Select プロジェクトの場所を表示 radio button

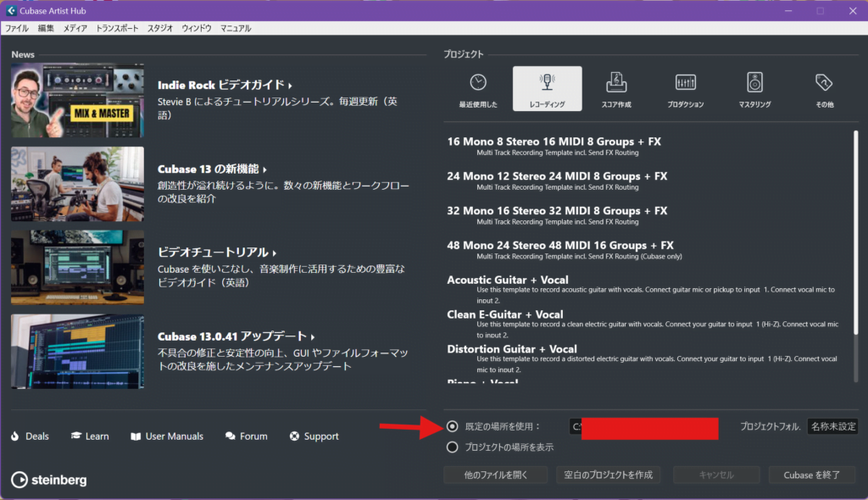[453, 447]
